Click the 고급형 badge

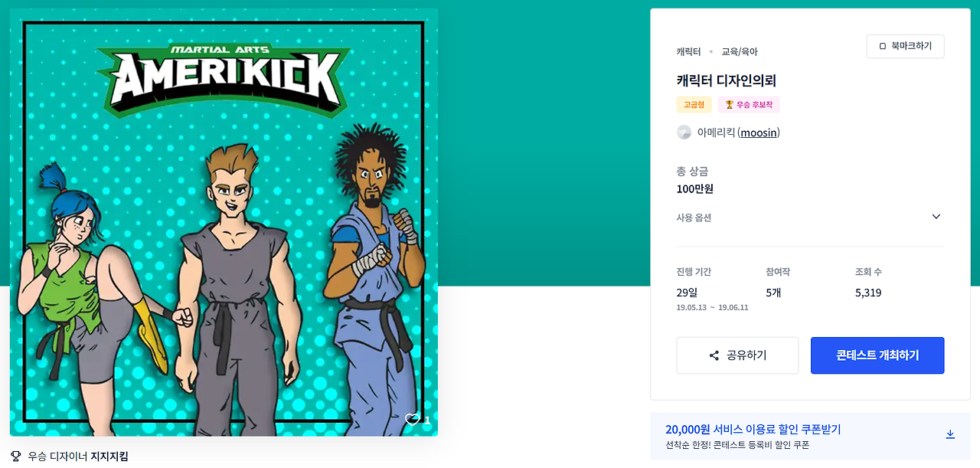pos(694,105)
